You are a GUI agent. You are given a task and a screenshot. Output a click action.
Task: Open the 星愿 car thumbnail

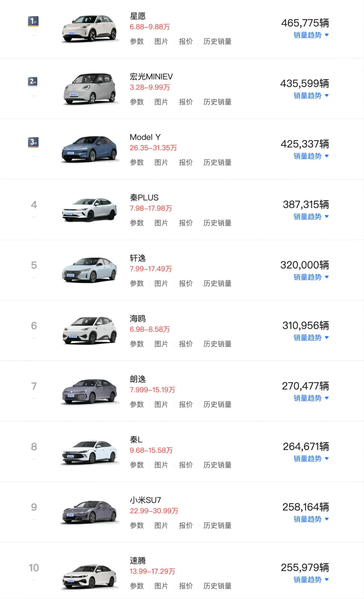click(89, 28)
